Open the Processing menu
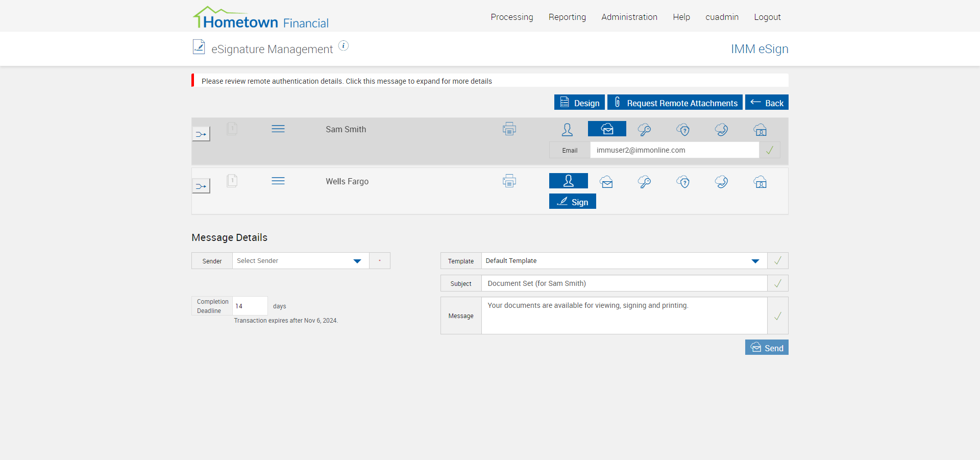The width and height of the screenshot is (980, 460). tap(512, 17)
